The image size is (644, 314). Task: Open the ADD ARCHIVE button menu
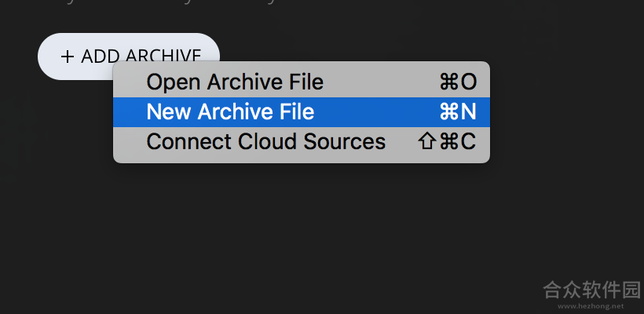[x=129, y=57]
